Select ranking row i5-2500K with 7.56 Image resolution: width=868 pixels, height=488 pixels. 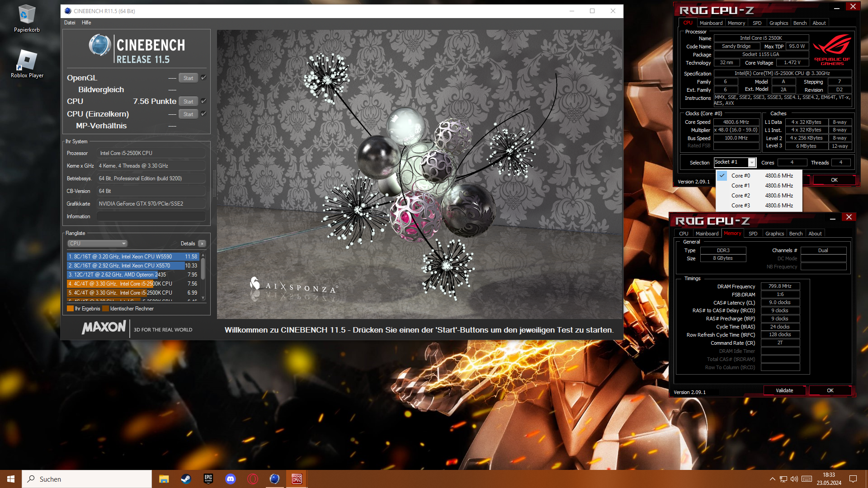tap(133, 284)
